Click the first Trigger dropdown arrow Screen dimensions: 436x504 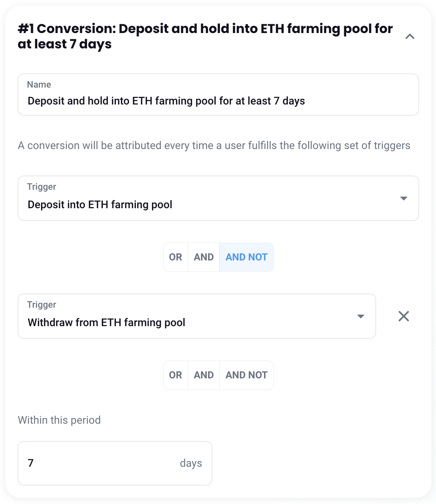[x=403, y=199]
